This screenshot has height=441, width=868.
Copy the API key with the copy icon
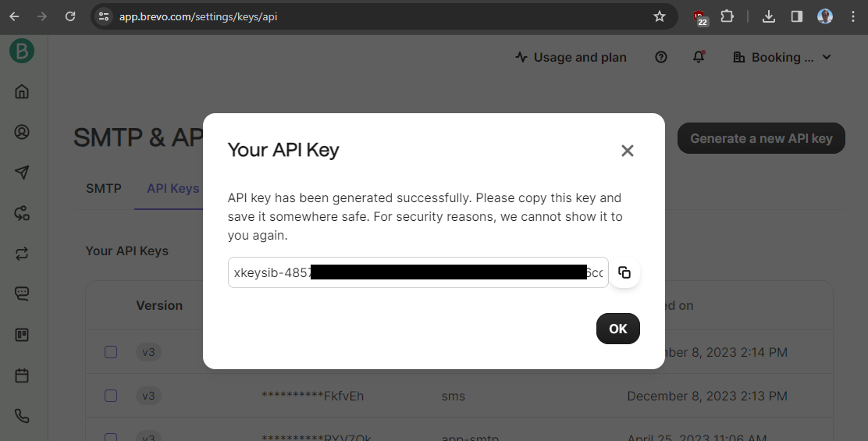(x=624, y=272)
